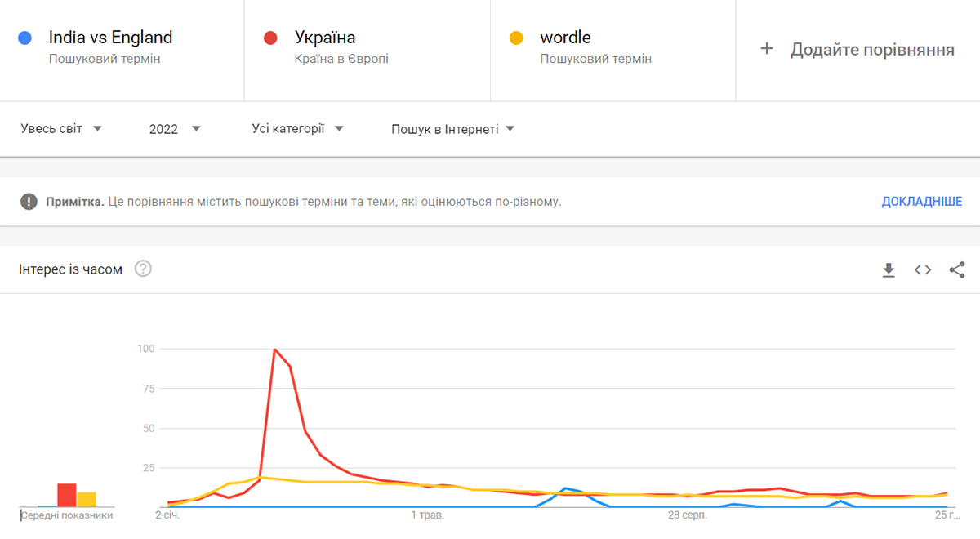Expand the Увесь світ region dropdown

click(x=61, y=128)
